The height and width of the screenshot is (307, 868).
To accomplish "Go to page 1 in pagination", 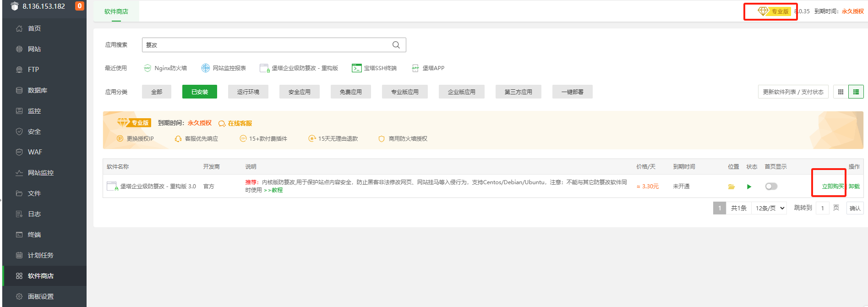I will pyautogui.click(x=720, y=208).
